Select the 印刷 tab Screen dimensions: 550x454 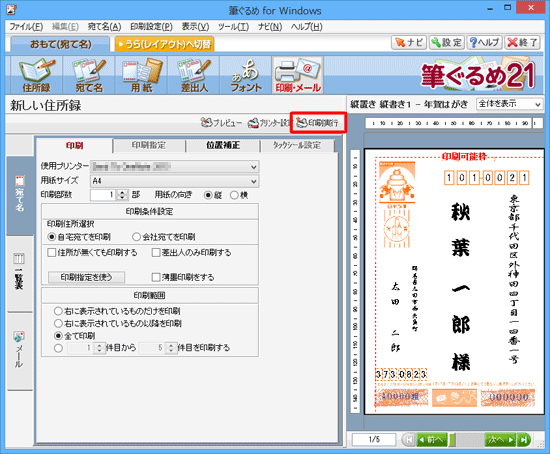click(75, 145)
